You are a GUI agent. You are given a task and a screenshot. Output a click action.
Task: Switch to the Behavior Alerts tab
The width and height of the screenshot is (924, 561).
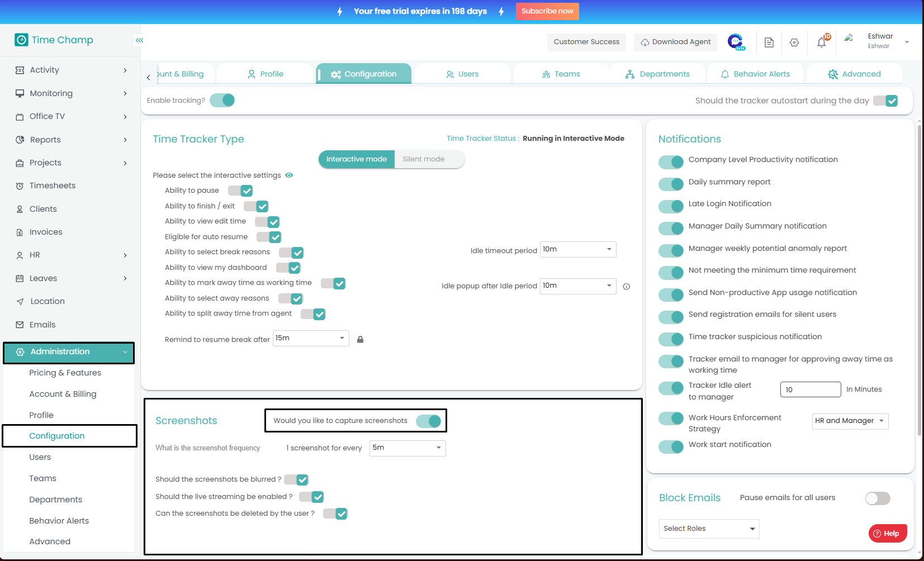pyautogui.click(x=755, y=74)
